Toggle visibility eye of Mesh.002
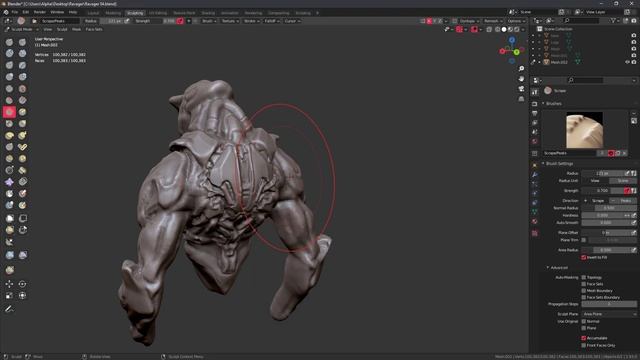The height and width of the screenshot is (360, 640). (627, 62)
